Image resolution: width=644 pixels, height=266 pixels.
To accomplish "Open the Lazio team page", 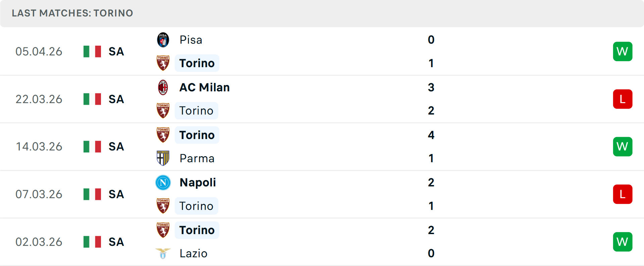I will [194, 254].
